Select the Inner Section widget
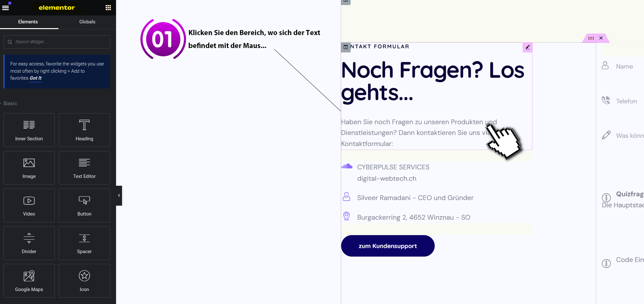The width and height of the screenshot is (644, 304). tap(29, 130)
